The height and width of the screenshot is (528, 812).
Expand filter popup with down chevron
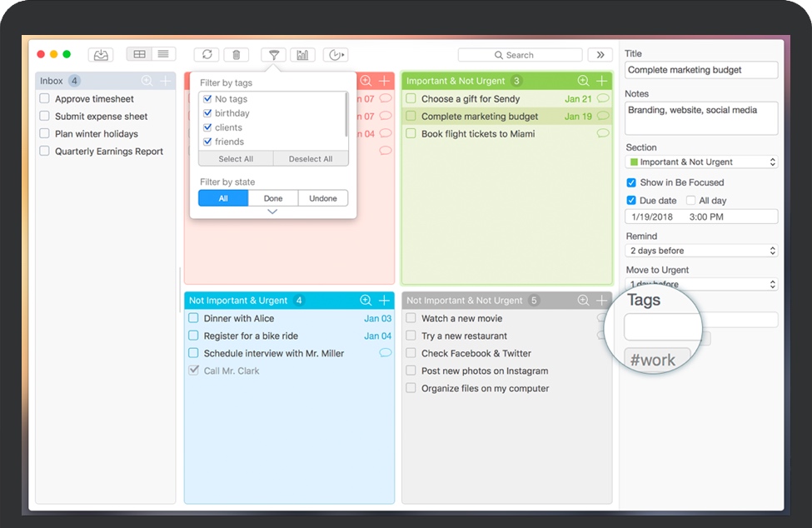tap(272, 212)
